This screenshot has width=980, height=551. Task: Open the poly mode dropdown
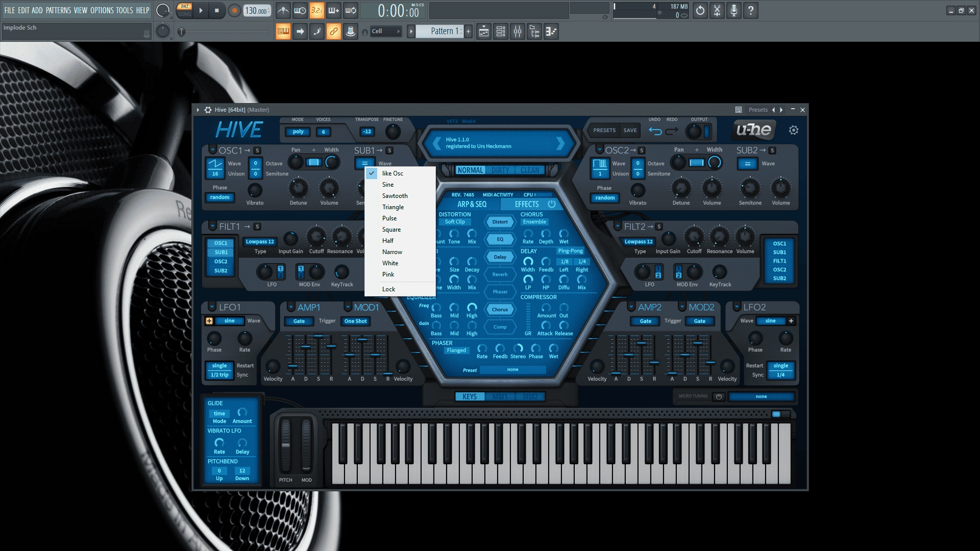tap(298, 132)
